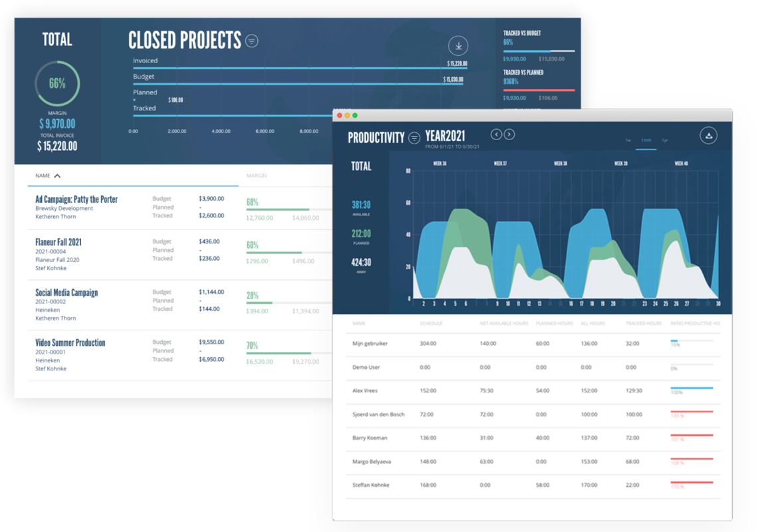Screen dimensions: 758x532
Task: Click the ALL HOURS column header
Action: [592, 323]
